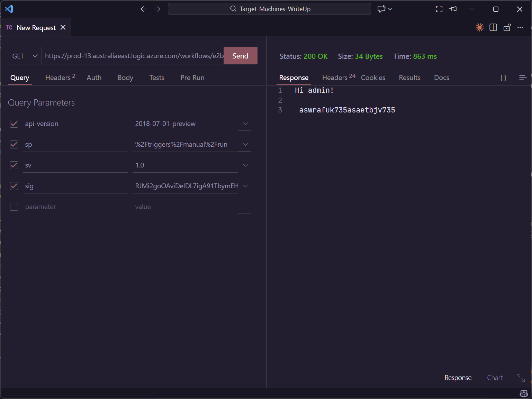The width and height of the screenshot is (532, 399).
Task: Go back with the left arrow
Action: (x=144, y=9)
